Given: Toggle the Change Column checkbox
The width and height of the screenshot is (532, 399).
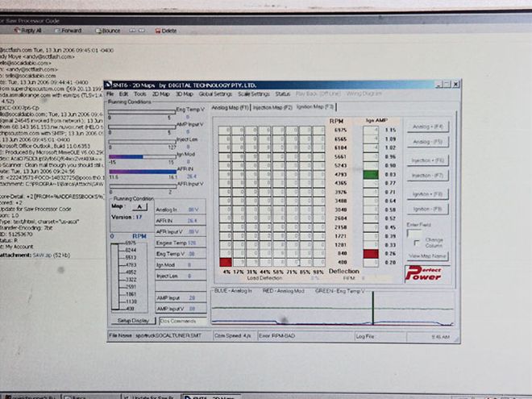Looking at the screenshot, I should point(417,243).
